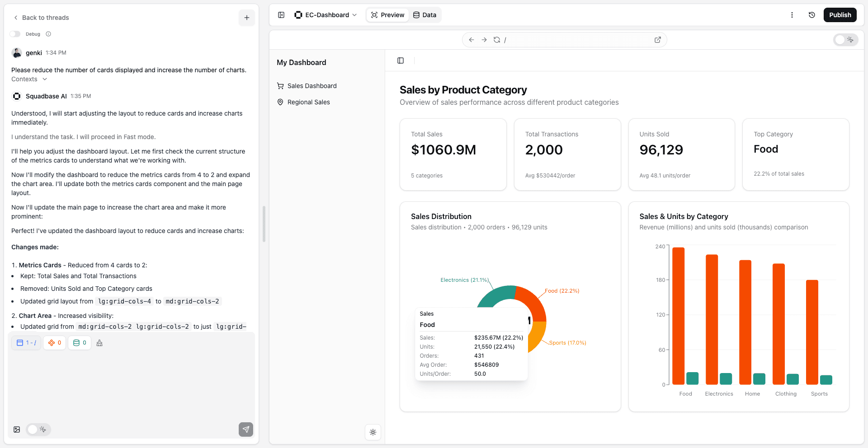Select the Preview tab
Screen dimensions: 868x448
[387, 14]
